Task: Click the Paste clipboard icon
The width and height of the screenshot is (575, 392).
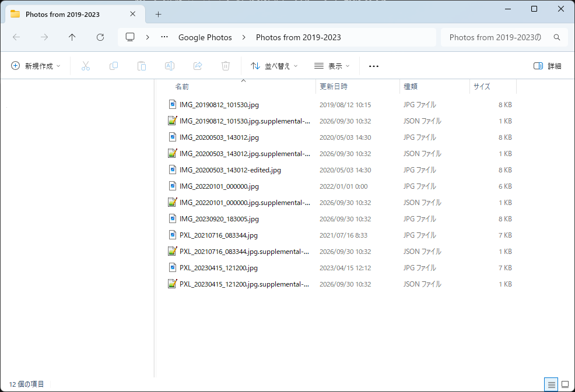Action: pos(142,66)
